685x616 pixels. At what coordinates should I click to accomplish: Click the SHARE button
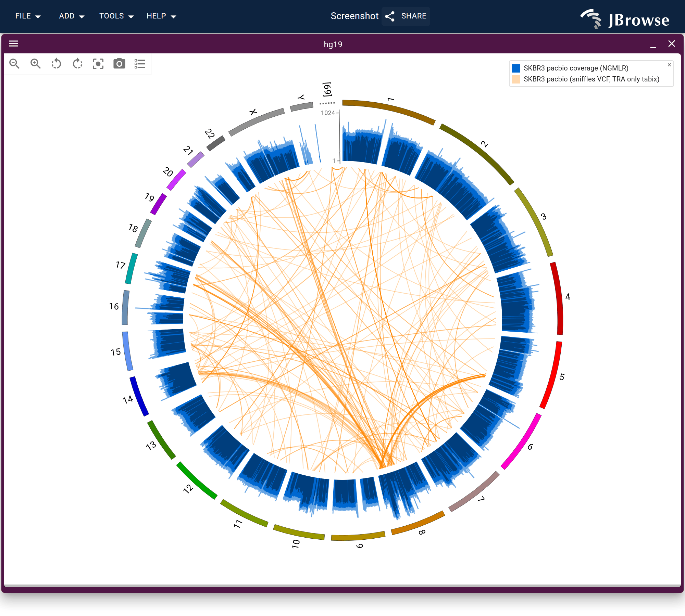click(406, 16)
